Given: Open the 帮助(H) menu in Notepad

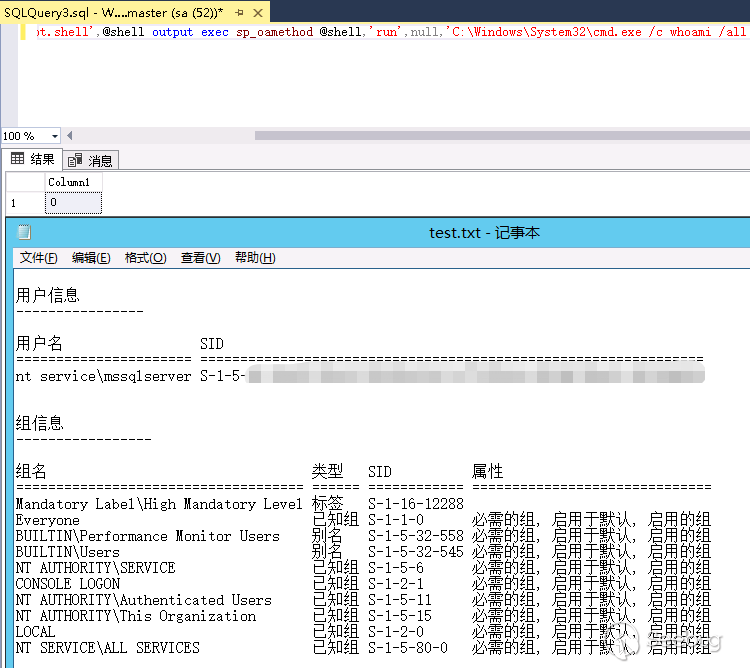Looking at the screenshot, I should (x=255, y=258).
